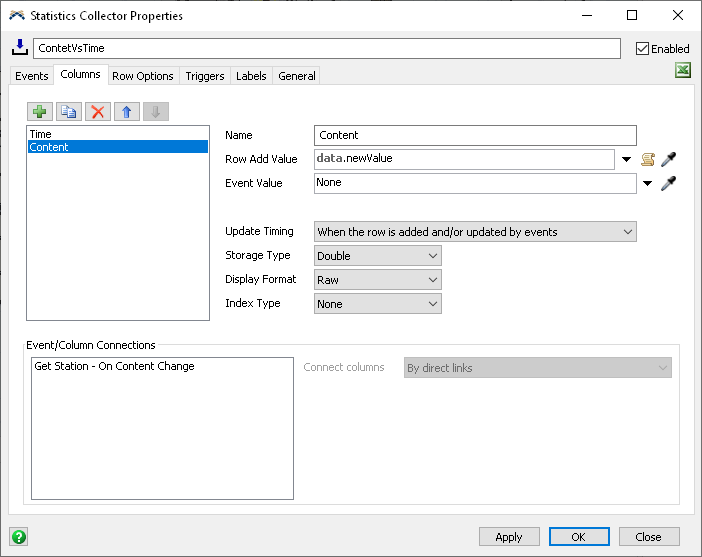Image resolution: width=702 pixels, height=557 pixels.
Task: Duplicate the selected column with copy icon
Action: coord(68,112)
